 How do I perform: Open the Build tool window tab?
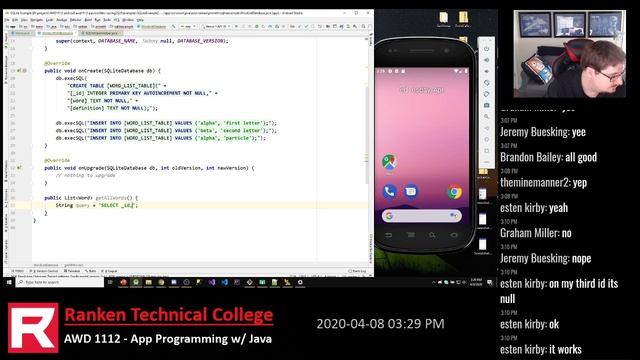[x=90, y=271]
